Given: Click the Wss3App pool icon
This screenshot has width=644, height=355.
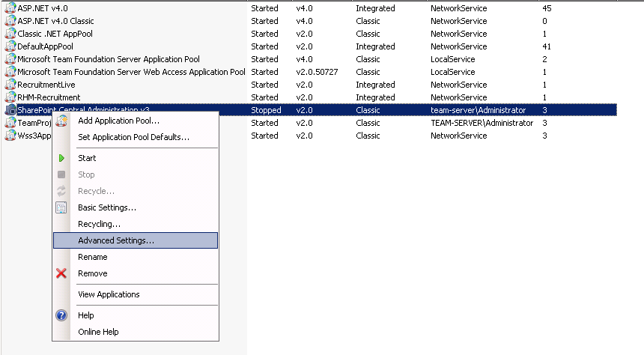Looking at the screenshot, I should (10, 136).
